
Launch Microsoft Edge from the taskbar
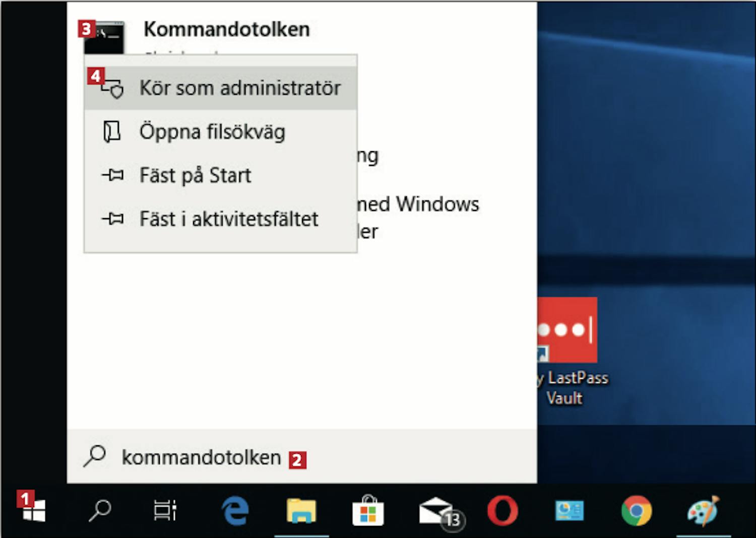click(x=235, y=510)
